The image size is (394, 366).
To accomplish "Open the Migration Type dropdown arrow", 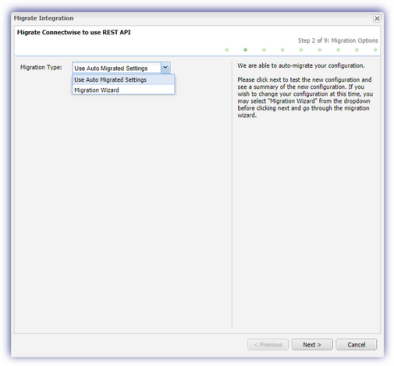I will coord(165,68).
